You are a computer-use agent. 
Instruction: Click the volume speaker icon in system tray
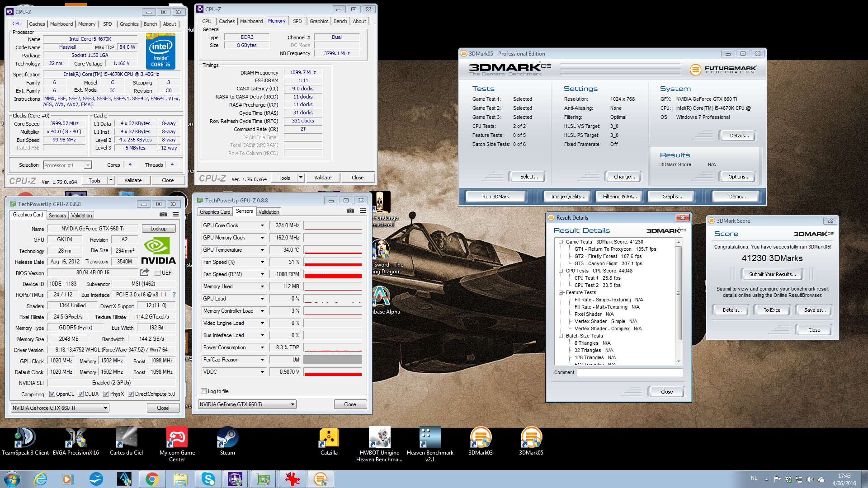(810, 479)
